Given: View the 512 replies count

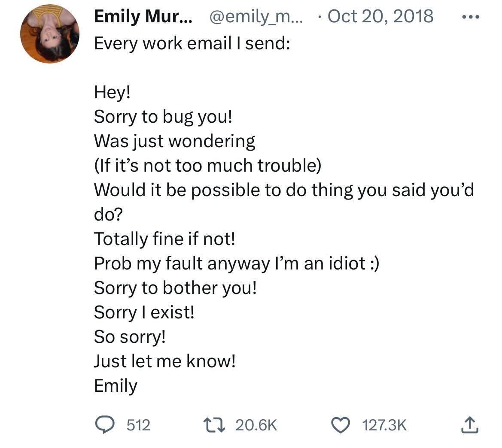Looking at the screenshot, I should tap(138, 425).
